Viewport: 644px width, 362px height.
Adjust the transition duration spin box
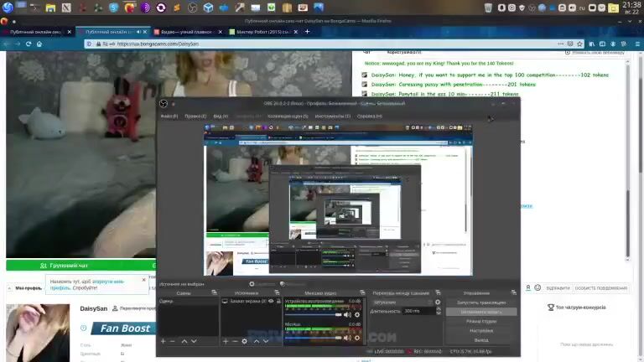pos(421,311)
